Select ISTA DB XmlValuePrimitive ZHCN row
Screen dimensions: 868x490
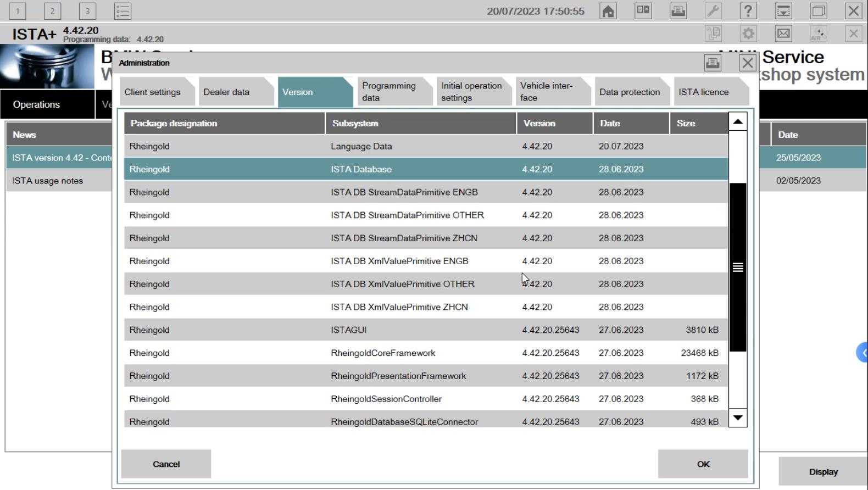[x=426, y=307]
